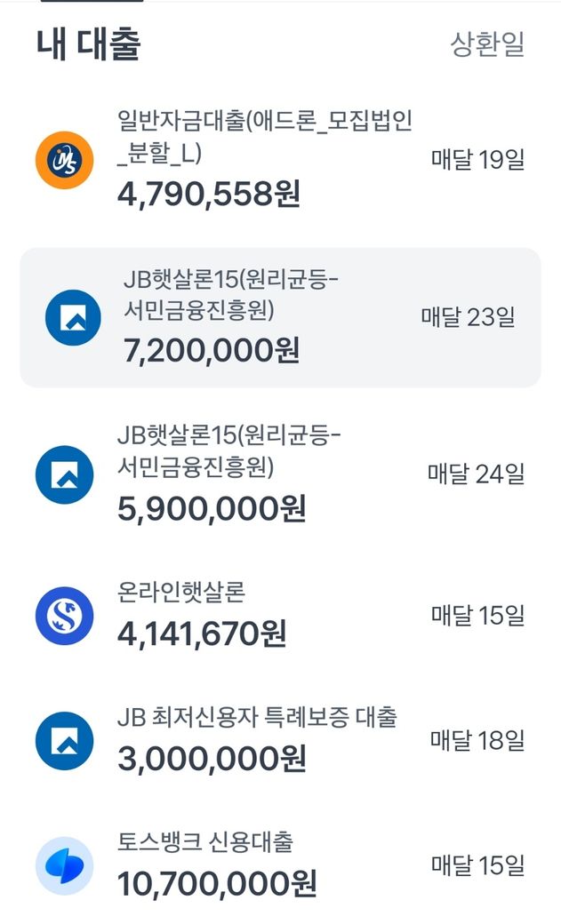561x924 pixels.
Task: Select the JB햇살론15 loan due on 24일
Action: 228,450
